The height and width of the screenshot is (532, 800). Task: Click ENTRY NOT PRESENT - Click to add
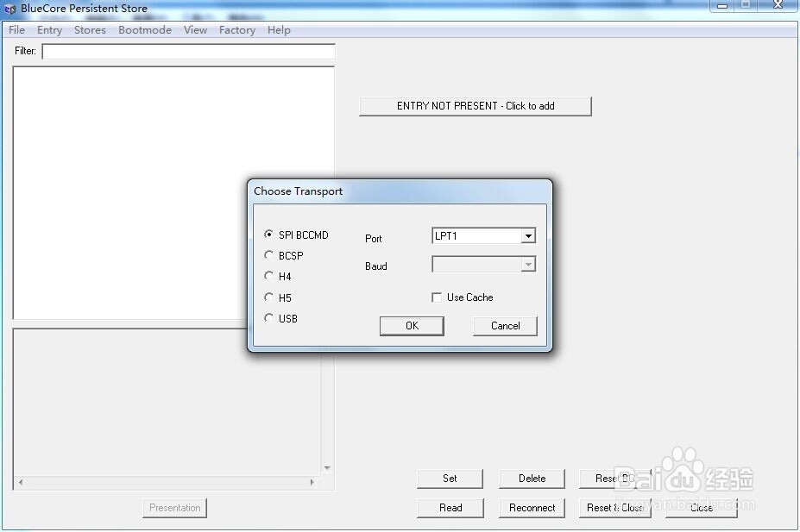point(476,106)
